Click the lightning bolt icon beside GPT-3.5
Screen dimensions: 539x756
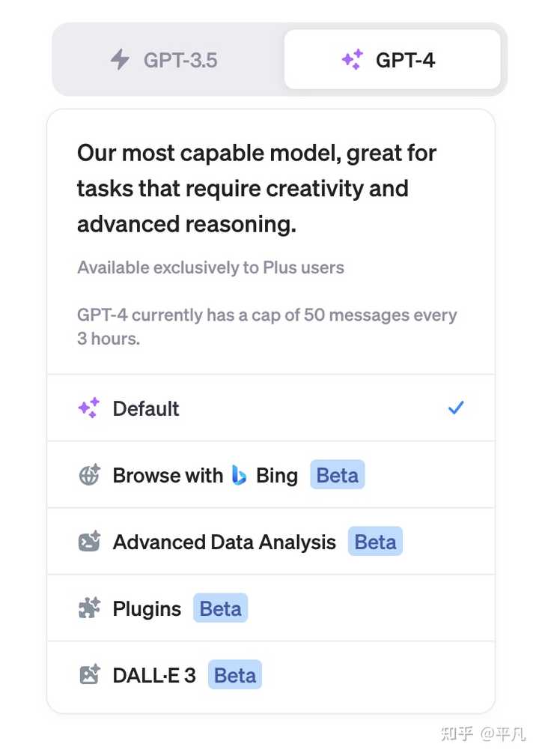120,59
